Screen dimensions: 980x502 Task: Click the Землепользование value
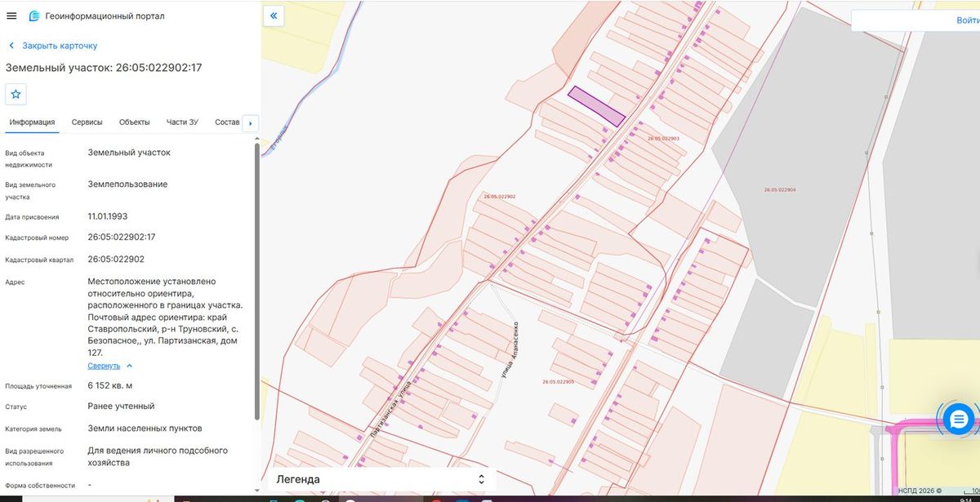[x=128, y=184]
